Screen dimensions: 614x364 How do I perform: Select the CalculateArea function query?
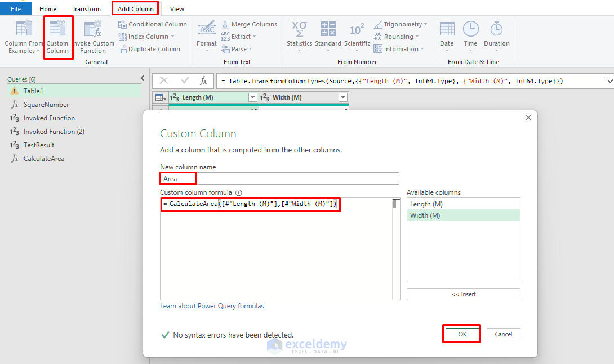(x=74, y=158)
